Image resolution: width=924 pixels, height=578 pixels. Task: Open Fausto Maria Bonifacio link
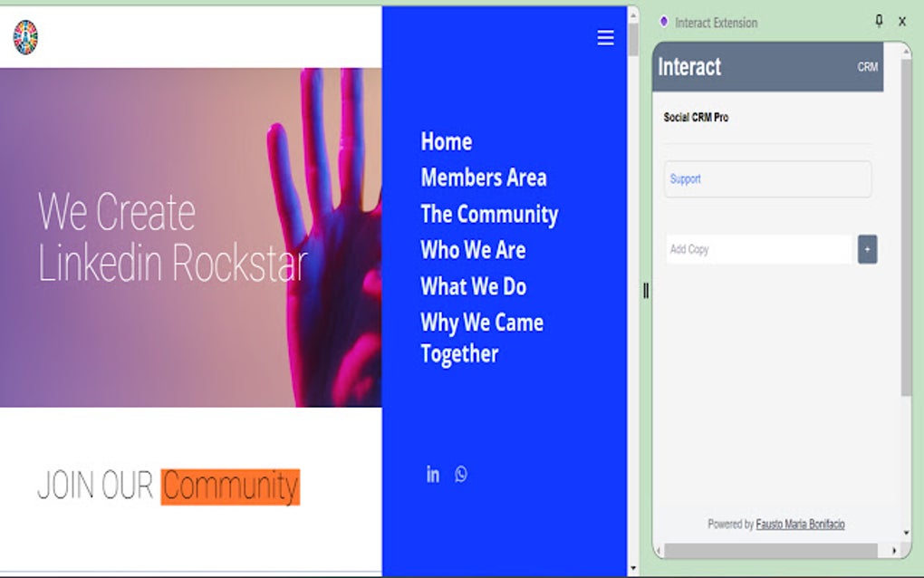click(800, 524)
